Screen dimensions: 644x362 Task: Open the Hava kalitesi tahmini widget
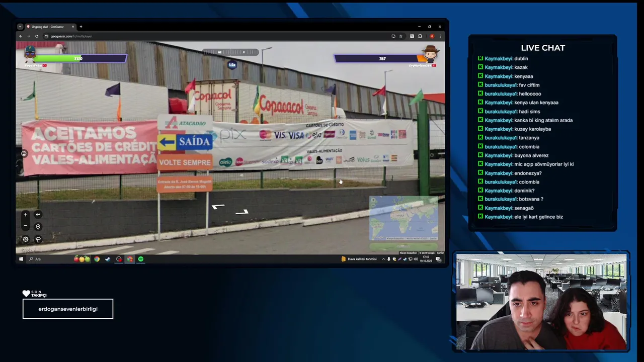[x=359, y=259]
